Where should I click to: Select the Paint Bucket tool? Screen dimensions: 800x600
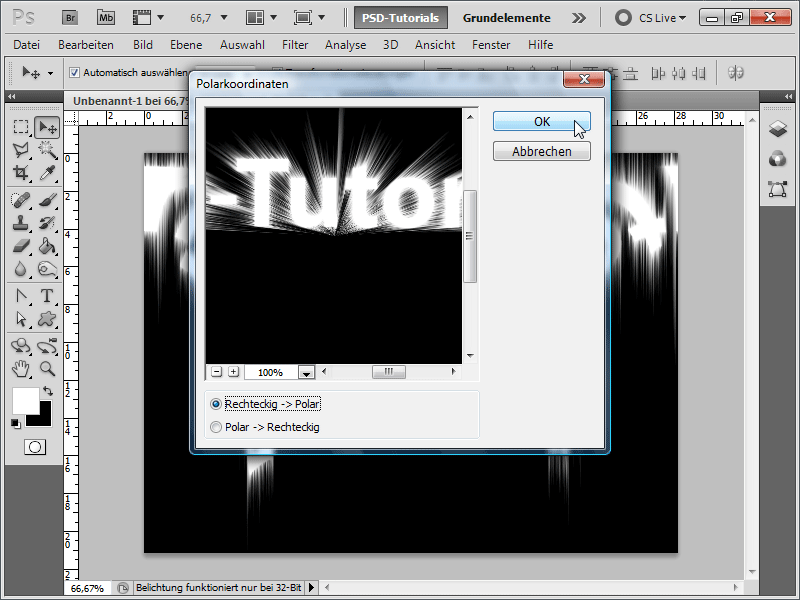click(x=47, y=246)
